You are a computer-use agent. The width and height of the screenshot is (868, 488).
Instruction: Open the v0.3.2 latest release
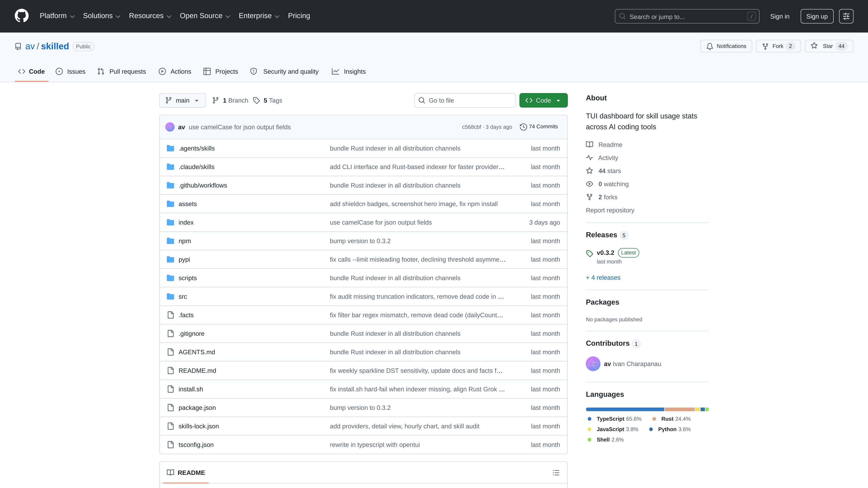coord(605,253)
